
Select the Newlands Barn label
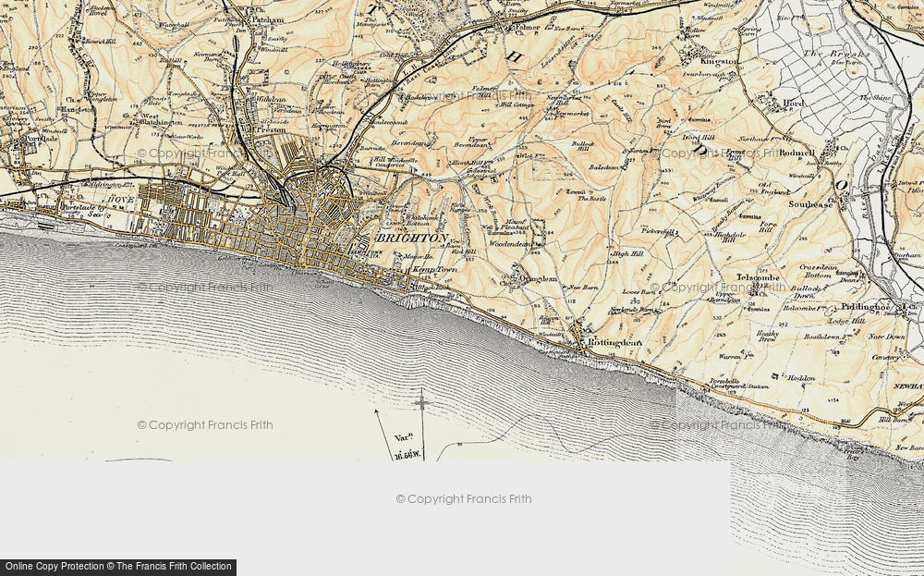click(632, 310)
